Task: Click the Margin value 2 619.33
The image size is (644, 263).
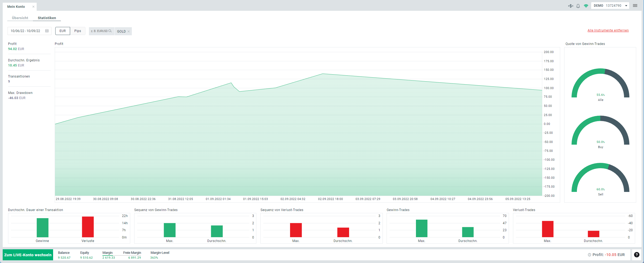Action: pyautogui.click(x=109, y=258)
